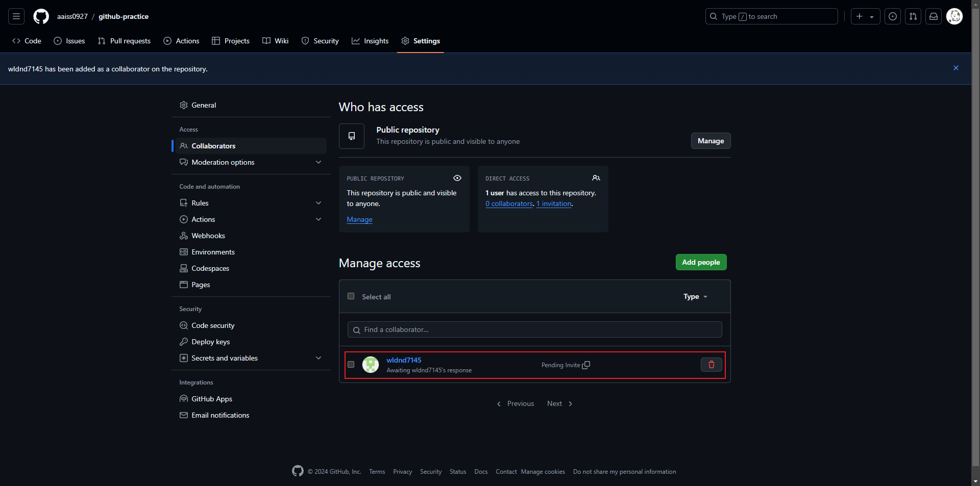Open the Wiki tab
The height and width of the screenshot is (486, 980).
tap(276, 41)
